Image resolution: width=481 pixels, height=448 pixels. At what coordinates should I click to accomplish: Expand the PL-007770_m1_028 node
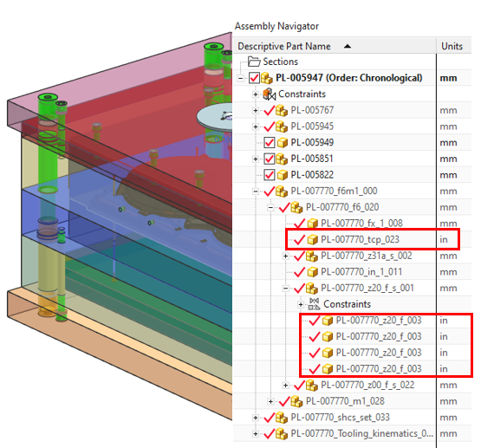tap(270, 401)
